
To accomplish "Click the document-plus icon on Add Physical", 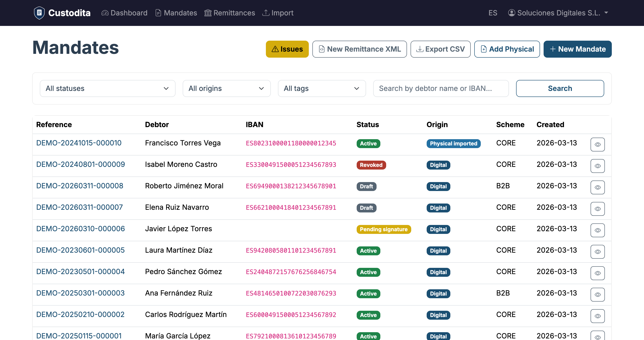I will click(484, 49).
